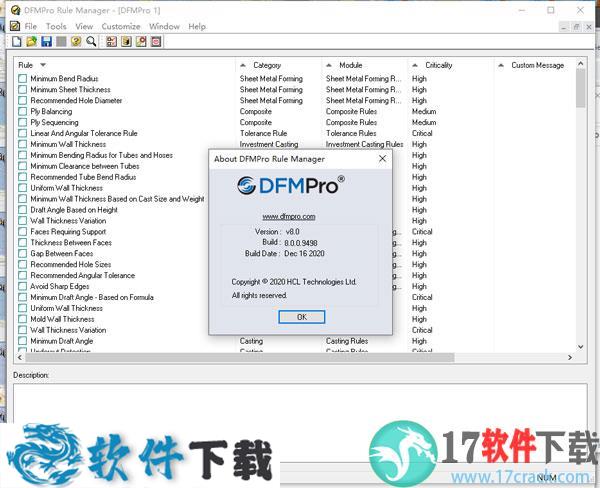Select the Mold Wall Thickness rule row
The image size is (600, 488).
(x=62, y=319)
